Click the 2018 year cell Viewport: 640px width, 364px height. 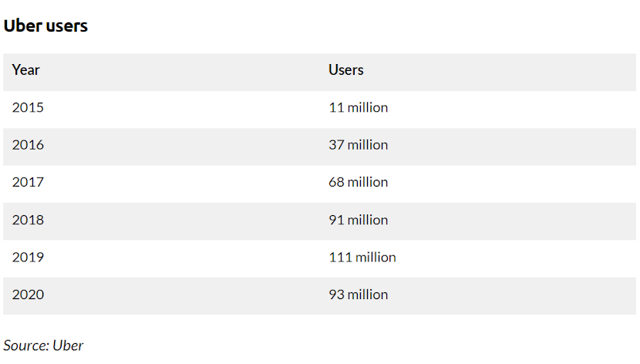pos(28,220)
